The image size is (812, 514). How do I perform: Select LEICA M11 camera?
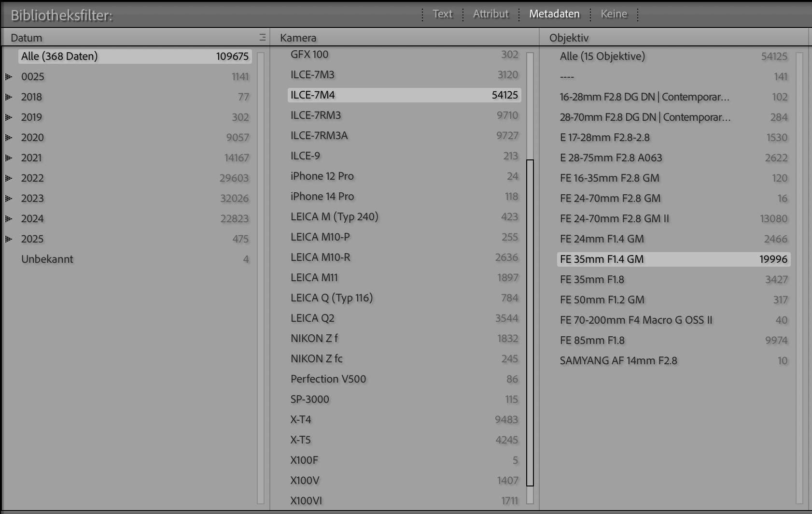click(405, 277)
